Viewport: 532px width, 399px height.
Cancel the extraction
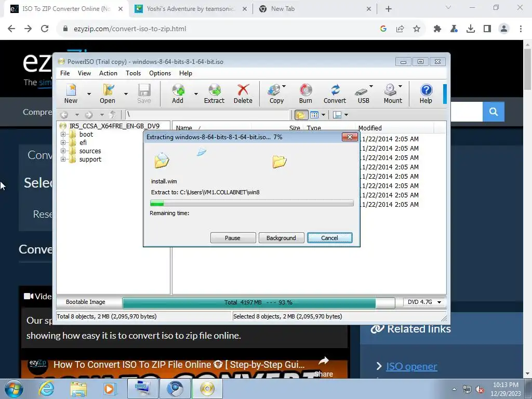[330, 238]
